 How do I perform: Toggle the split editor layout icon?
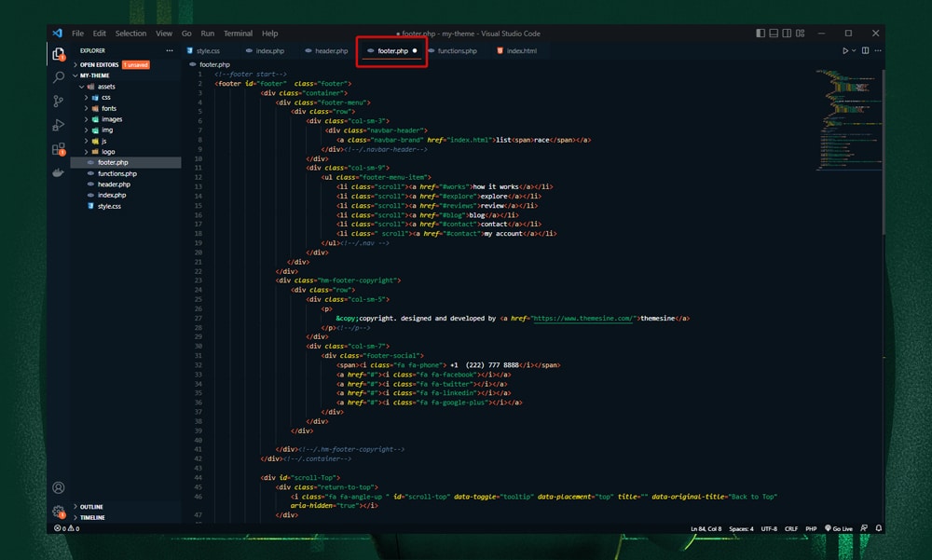[865, 50]
